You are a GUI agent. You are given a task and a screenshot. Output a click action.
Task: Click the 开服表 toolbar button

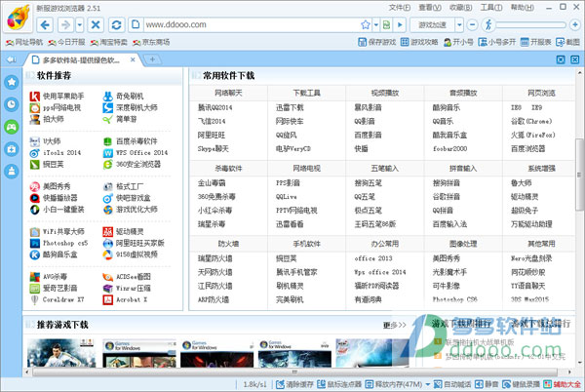[x=535, y=42]
